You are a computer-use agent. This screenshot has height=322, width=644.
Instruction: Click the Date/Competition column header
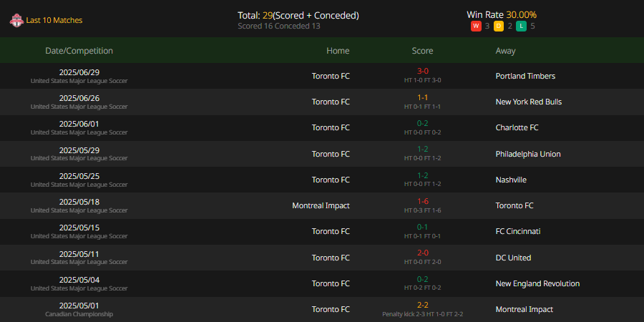click(x=79, y=51)
